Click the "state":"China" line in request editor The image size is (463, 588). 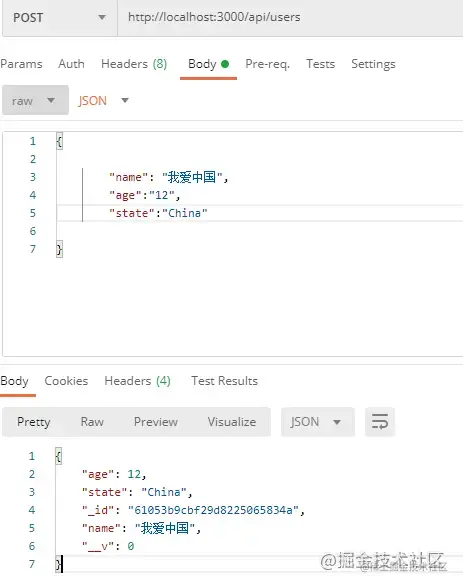point(158,213)
